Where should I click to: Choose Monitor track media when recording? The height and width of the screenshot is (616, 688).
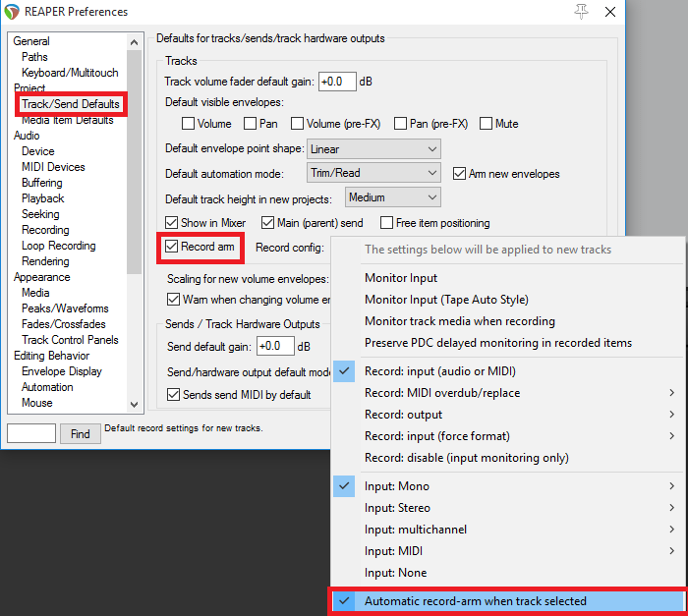(x=508, y=321)
